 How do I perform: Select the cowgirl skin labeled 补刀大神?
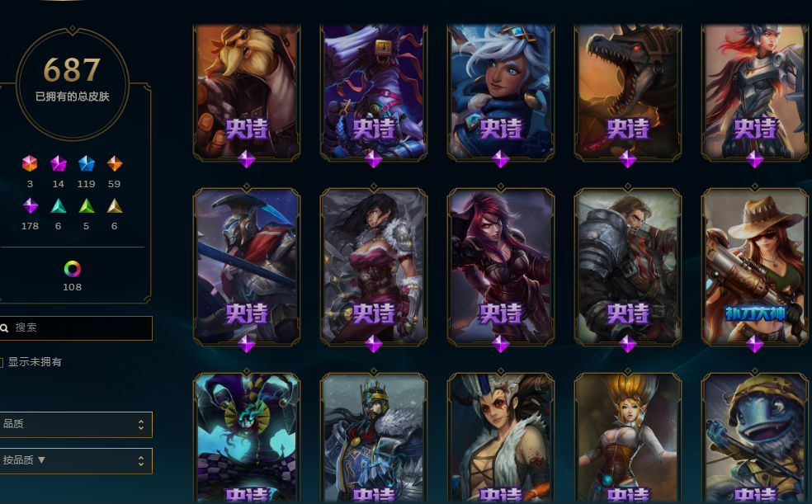pos(754,267)
